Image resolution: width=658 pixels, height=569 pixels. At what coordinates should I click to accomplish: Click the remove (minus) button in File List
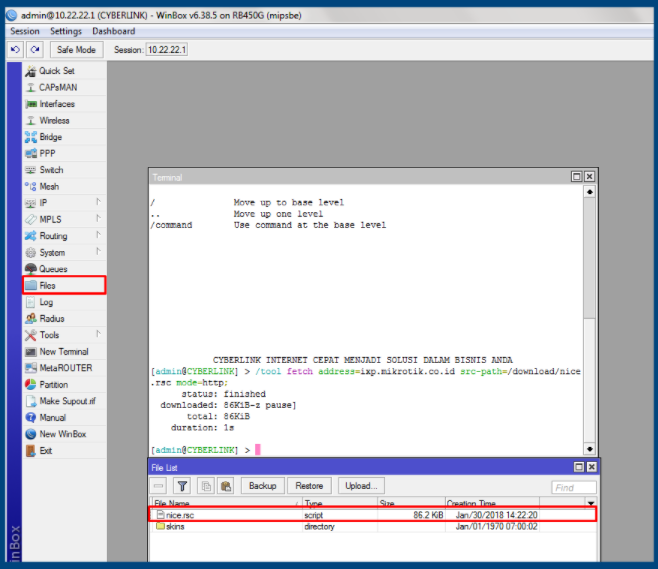[158, 486]
